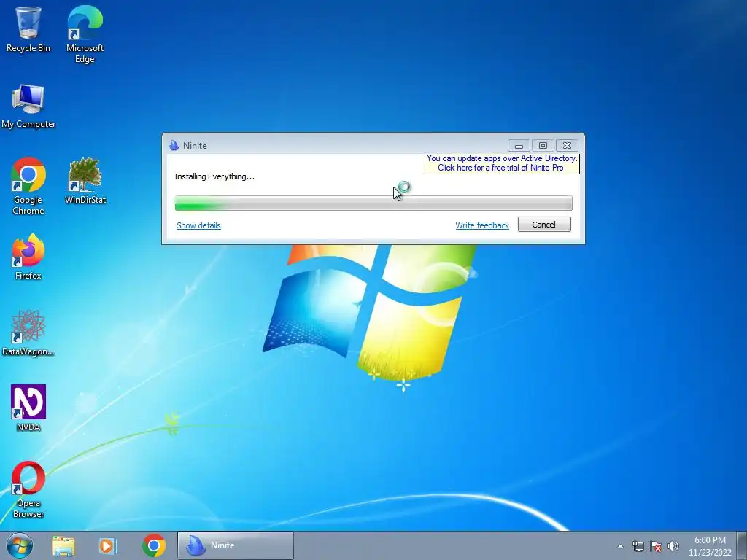Viewport: 747px width, 560px height.
Task: Click the Ninite title bar icon
Action: click(174, 145)
